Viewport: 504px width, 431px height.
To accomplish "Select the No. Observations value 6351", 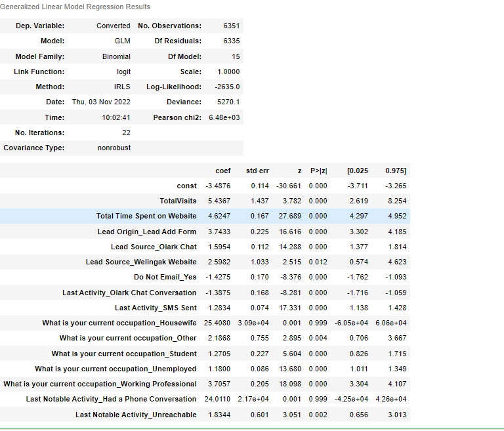I will click(x=232, y=26).
